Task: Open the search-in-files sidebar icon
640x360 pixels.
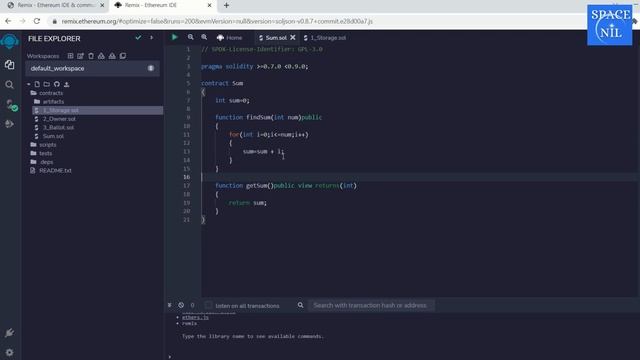Action: [x=9, y=84]
